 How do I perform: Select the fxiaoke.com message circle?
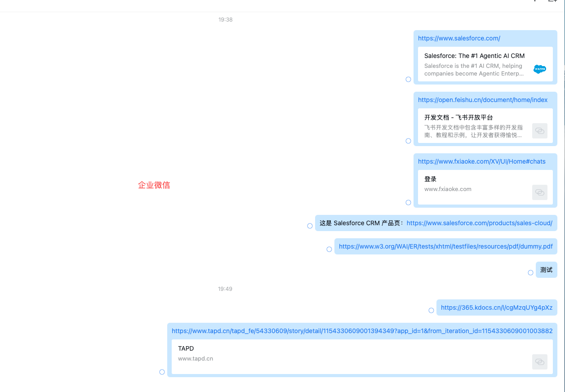(408, 203)
